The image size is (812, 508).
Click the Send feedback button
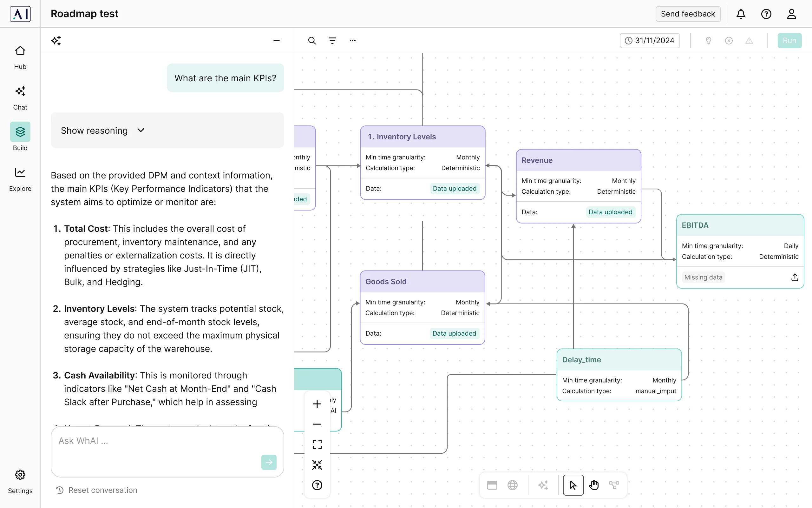click(688, 14)
